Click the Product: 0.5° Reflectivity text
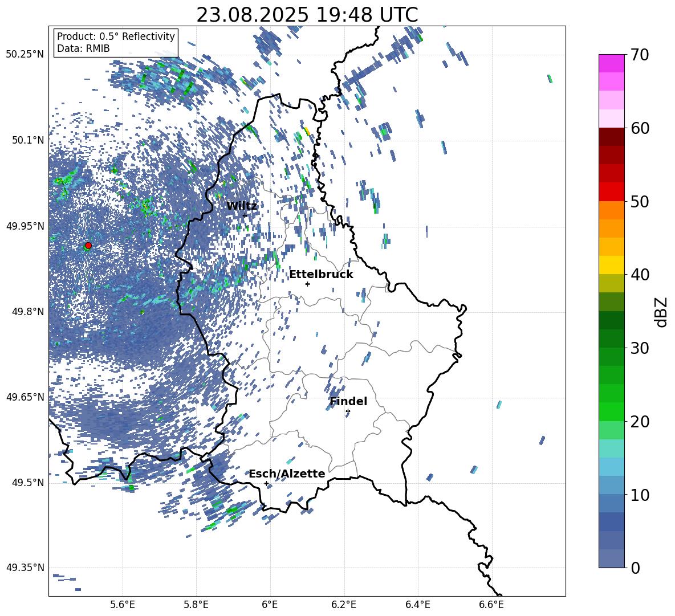The height and width of the screenshot is (616, 675). [x=116, y=36]
